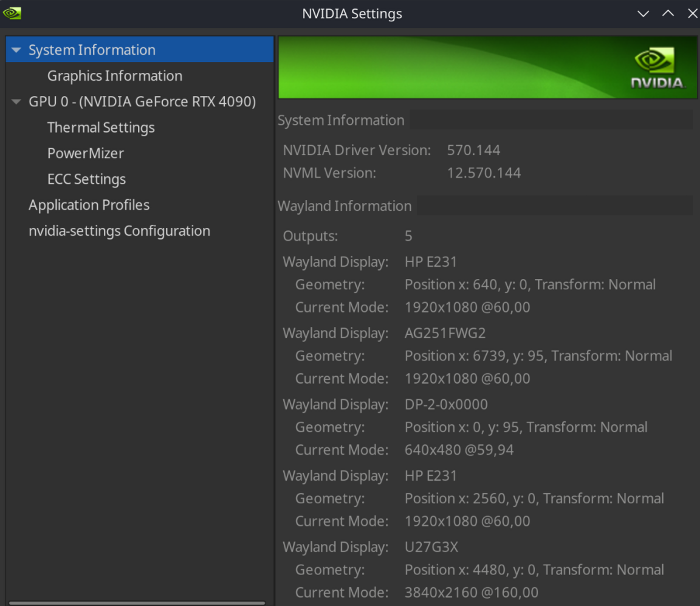Select GPU 0 NVIDIA GeForce RTX 4090

pyautogui.click(x=142, y=102)
